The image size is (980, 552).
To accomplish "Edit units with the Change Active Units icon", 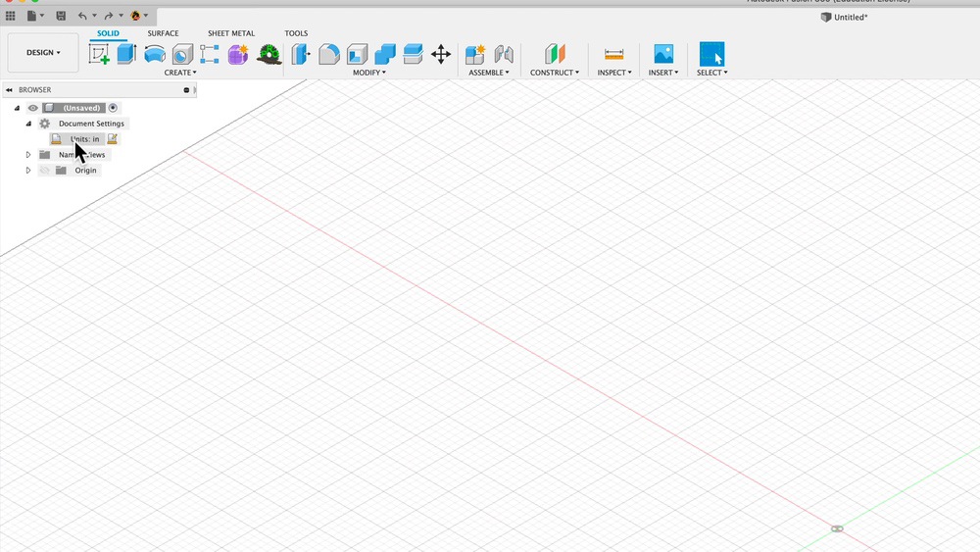I will point(113,139).
